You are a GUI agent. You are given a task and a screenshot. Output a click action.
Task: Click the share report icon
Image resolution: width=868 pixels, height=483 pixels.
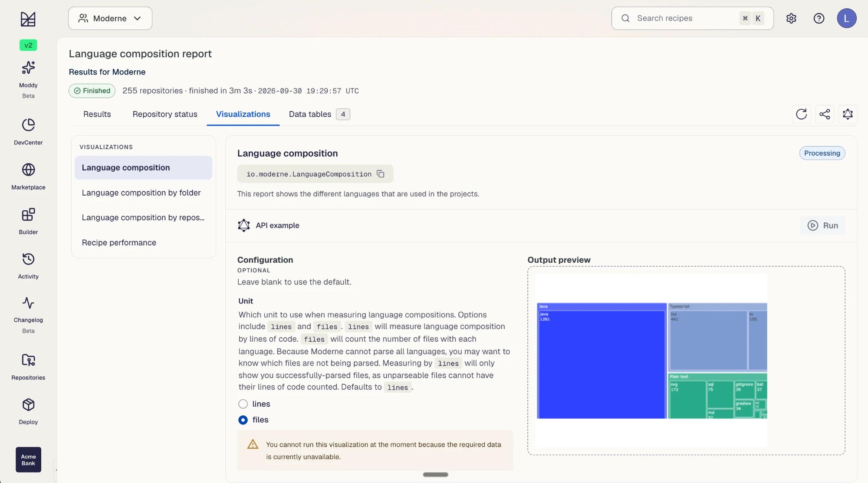click(825, 114)
